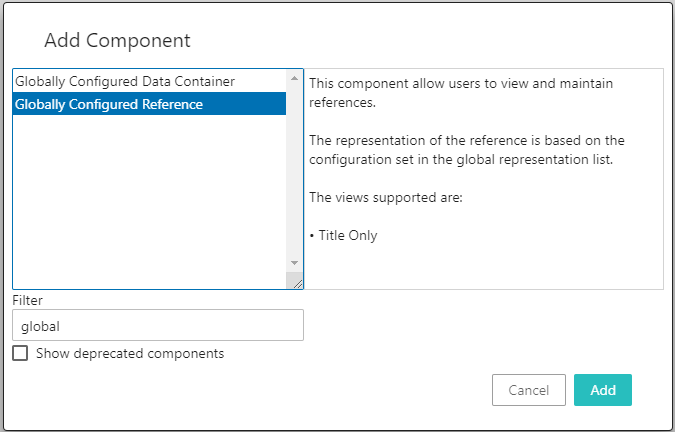Click the component list scroll-down arrow
Viewport: 675px width, 432px height.
294,263
